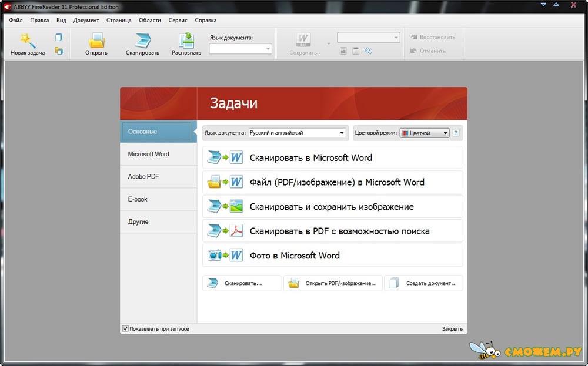Screen dimensions: 588x366
Task: Click the down triangle button in title bar
Action: tap(543, 5)
